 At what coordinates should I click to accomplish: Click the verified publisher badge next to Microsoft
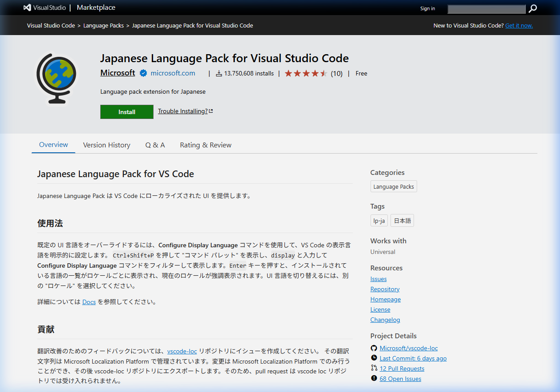(143, 73)
